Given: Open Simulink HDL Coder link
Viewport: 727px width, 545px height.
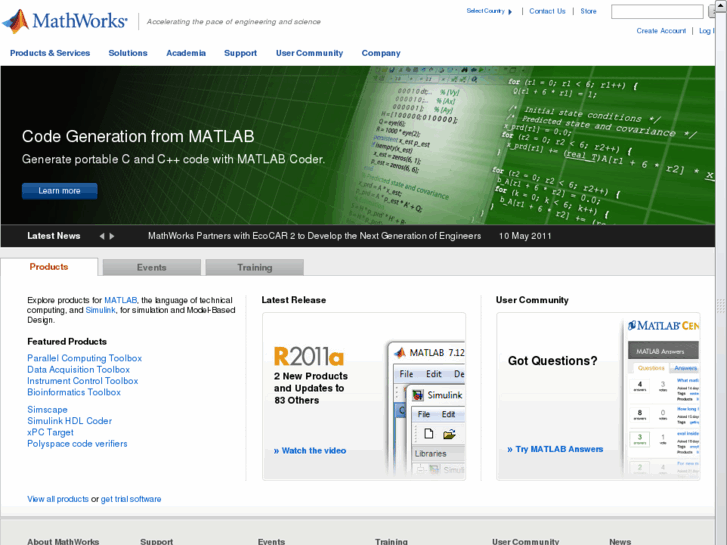Looking at the screenshot, I should [x=70, y=421].
